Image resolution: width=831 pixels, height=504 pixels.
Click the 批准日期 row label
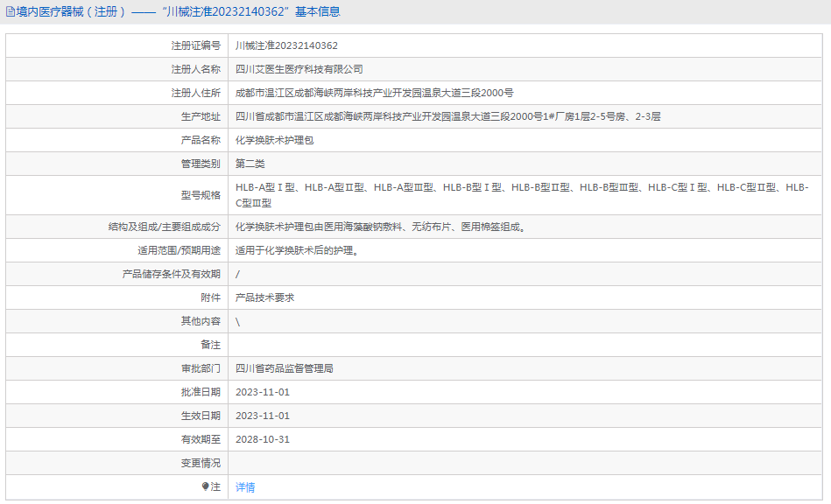[x=201, y=392]
